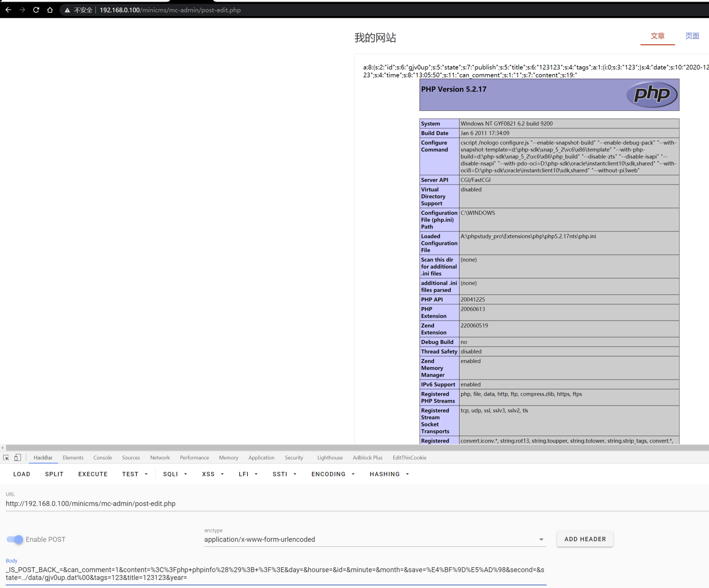Select the 页面 tab on the webpage
This screenshot has height=588, width=709.
pos(692,36)
